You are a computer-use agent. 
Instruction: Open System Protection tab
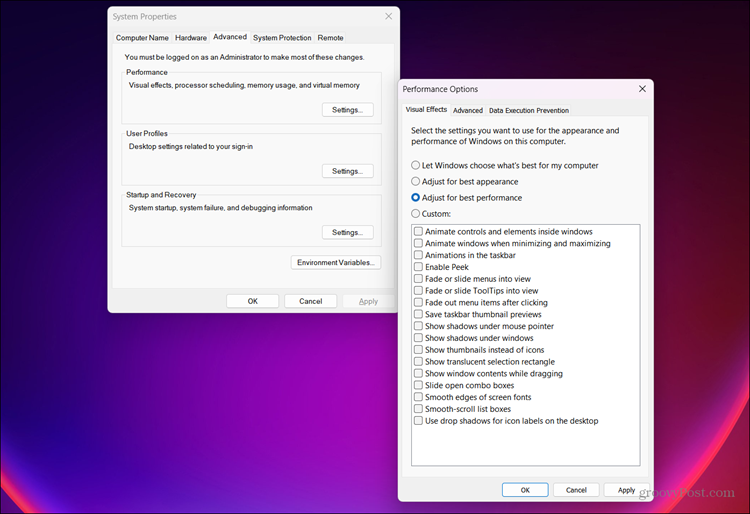click(282, 38)
